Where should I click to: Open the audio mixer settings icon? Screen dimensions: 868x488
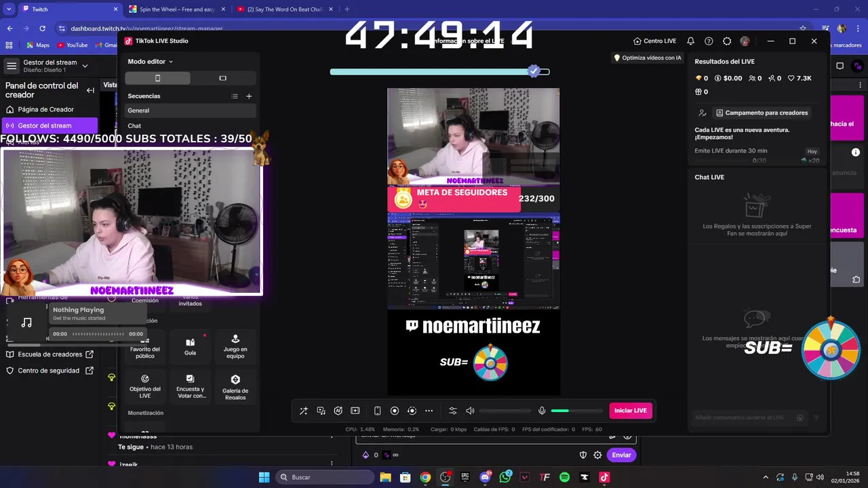click(453, 411)
